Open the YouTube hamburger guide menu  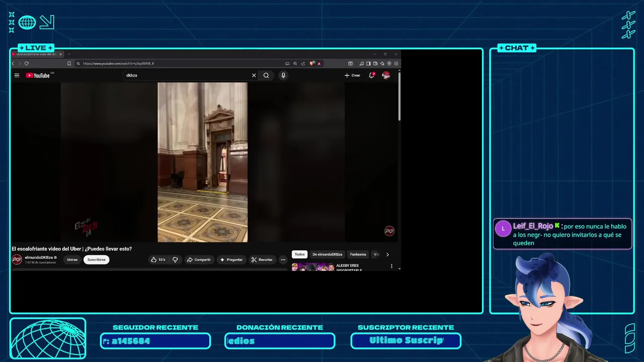tap(17, 75)
